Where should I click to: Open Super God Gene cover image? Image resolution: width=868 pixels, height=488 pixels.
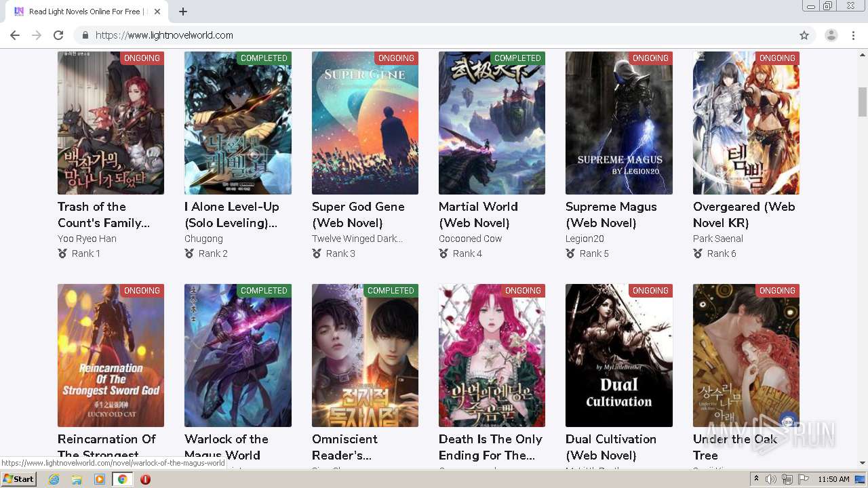point(365,123)
